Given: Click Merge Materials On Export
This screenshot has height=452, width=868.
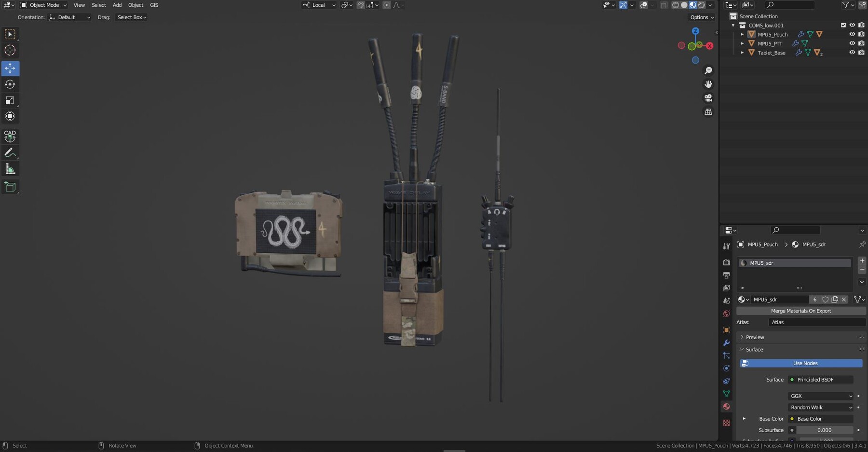Looking at the screenshot, I should [800, 311].
